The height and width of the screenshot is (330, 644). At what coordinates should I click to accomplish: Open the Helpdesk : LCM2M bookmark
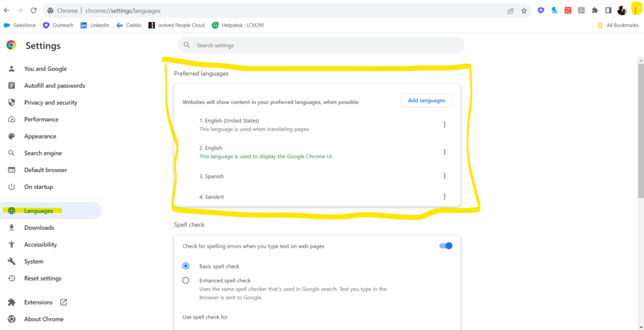[238, 25]
